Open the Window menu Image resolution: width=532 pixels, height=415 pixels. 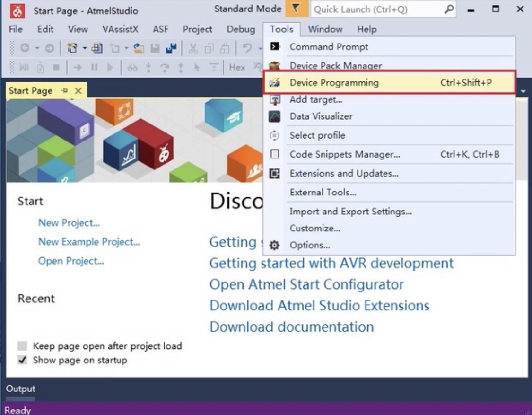[325, 29]
